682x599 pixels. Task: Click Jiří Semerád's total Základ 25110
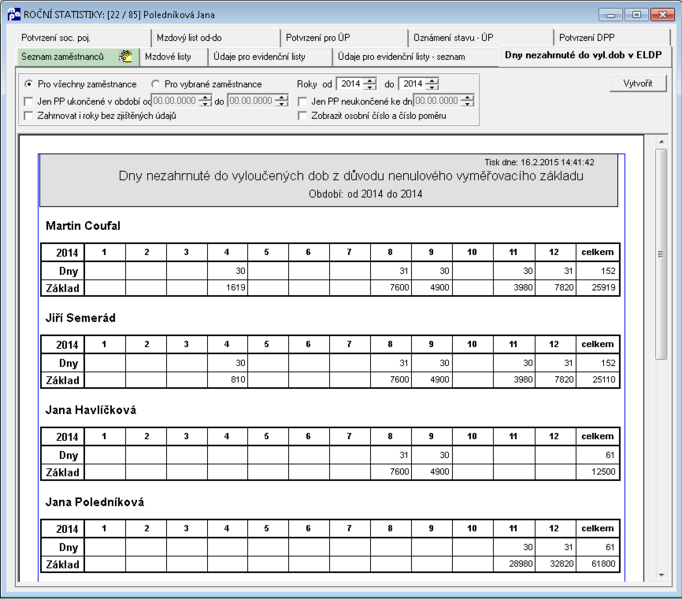tap(604, 380)
